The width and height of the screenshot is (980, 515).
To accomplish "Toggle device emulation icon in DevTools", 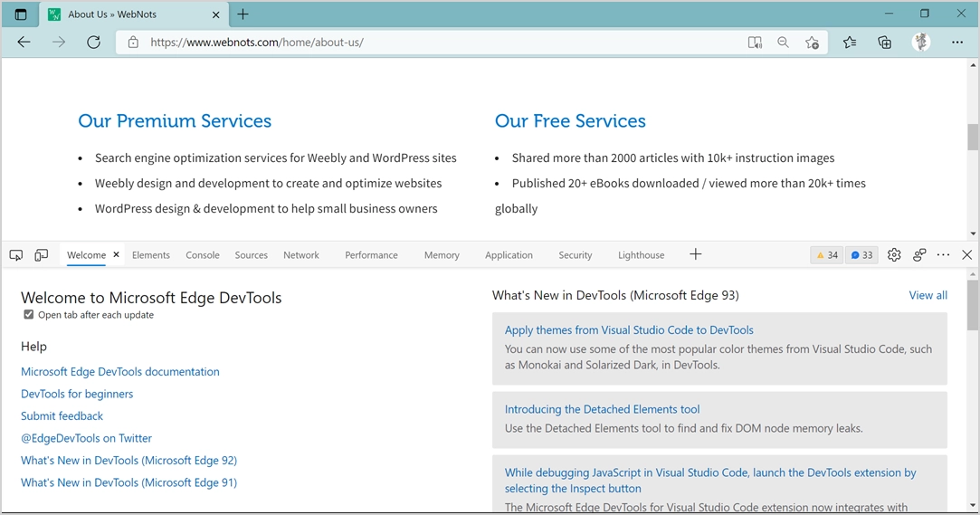I will [x=42, y=255].
